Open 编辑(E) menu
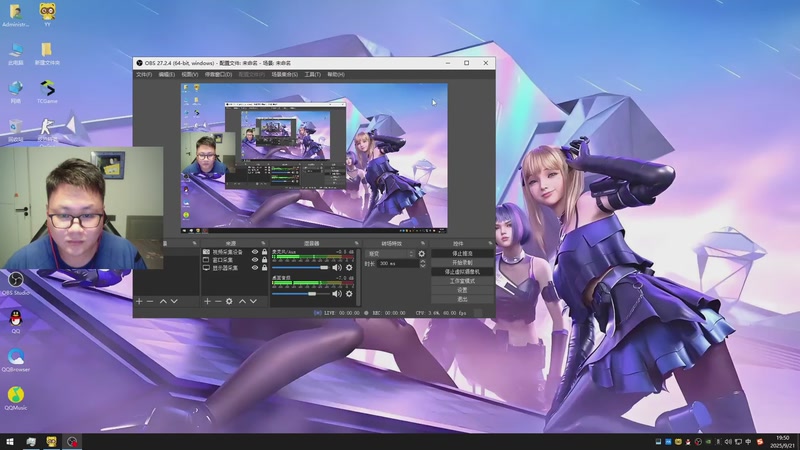Viewport: 800px width, 450px height. coord(166,74)
